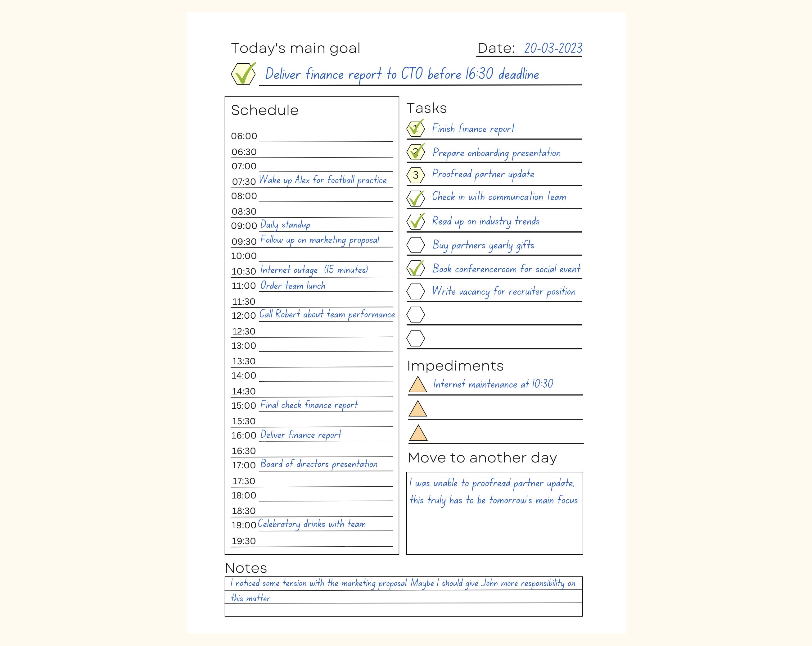
Task: Click the checkmark beside Read up on industry trends
Action: click(415, 221)
